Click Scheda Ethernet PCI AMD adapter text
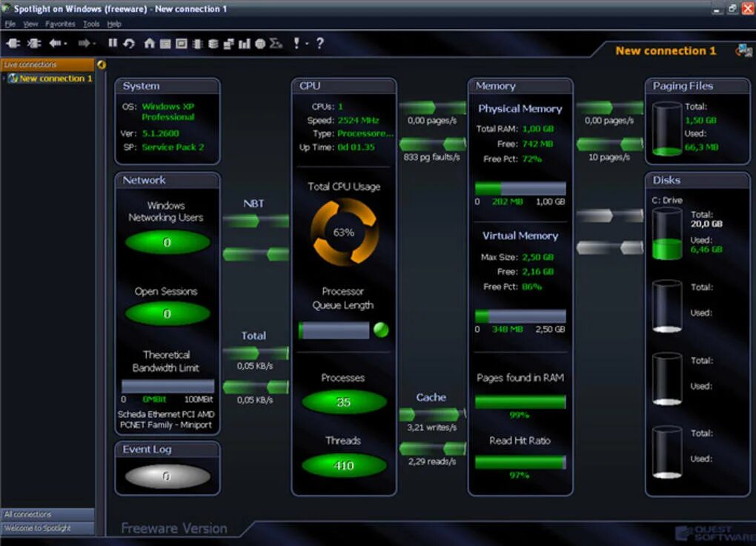 166,419
